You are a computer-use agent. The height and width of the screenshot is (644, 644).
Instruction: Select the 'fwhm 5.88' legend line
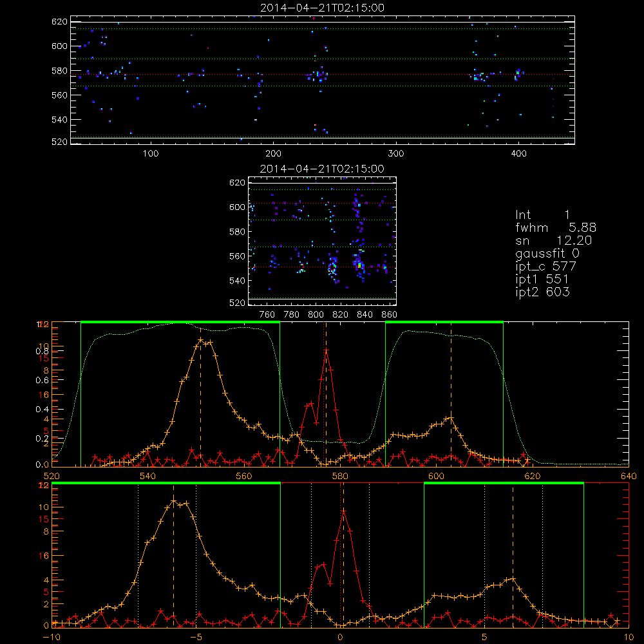point(556,227)
